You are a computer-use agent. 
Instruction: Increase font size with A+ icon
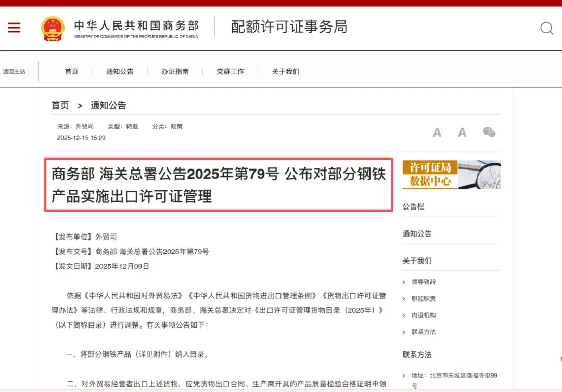coord(463,133)
